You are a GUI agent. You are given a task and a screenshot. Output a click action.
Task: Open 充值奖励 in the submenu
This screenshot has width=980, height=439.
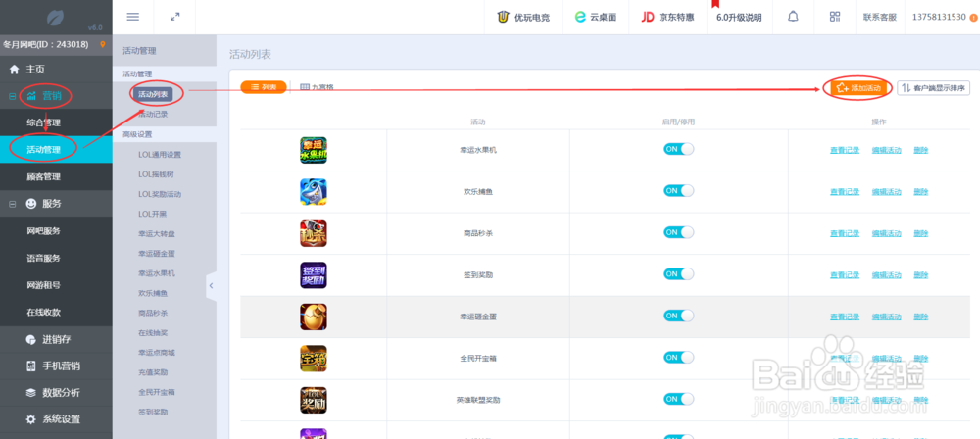tap(153, 372)
